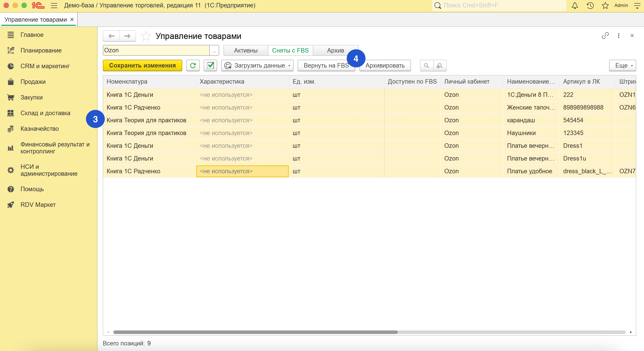Viewport: 644px width, 351px height.
Task: Copy link using chain icon
Action: click(605, 36)
